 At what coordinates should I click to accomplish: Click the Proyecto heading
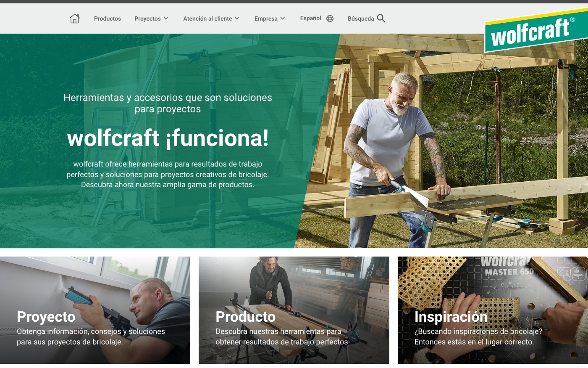[x=46, y=317]
